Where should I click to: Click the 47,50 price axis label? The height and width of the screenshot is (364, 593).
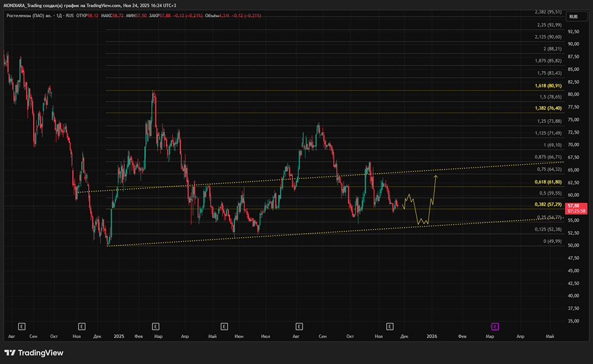coord(573,258)
